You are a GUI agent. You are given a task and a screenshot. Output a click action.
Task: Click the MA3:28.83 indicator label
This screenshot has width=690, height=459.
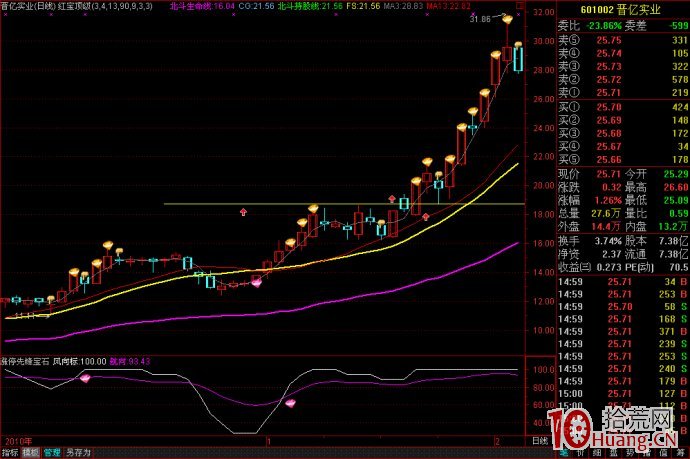pyautogui.click(x=403, y=6)
